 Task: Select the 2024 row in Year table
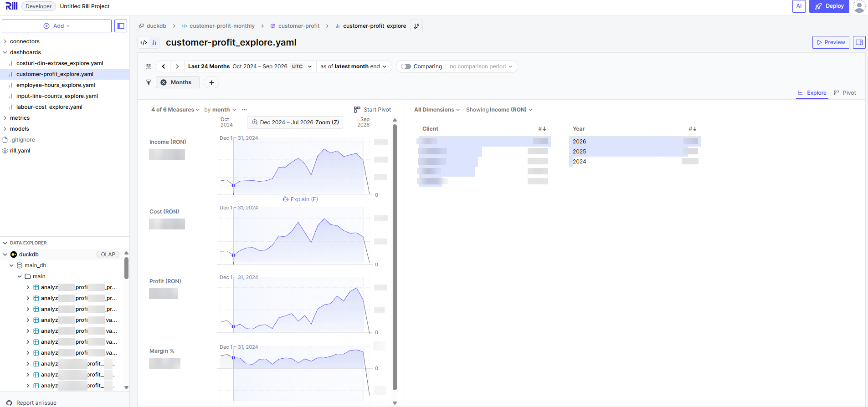(635, 162)
